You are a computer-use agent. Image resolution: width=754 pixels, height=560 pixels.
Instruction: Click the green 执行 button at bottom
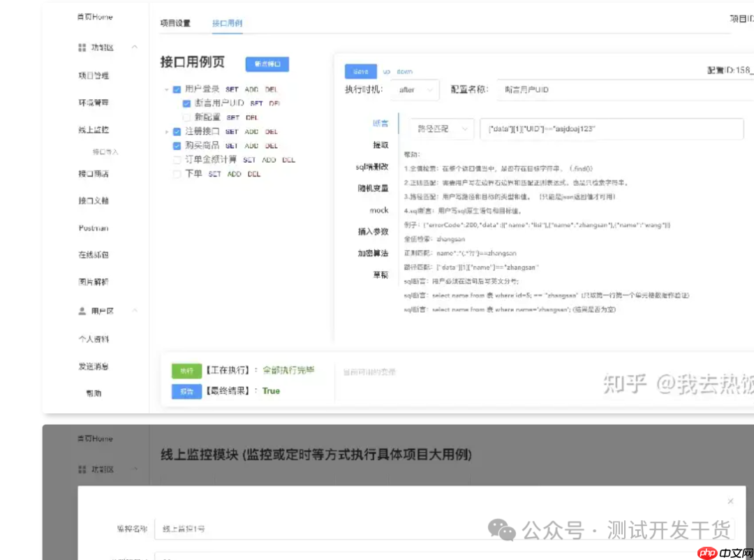pos(186,371)
